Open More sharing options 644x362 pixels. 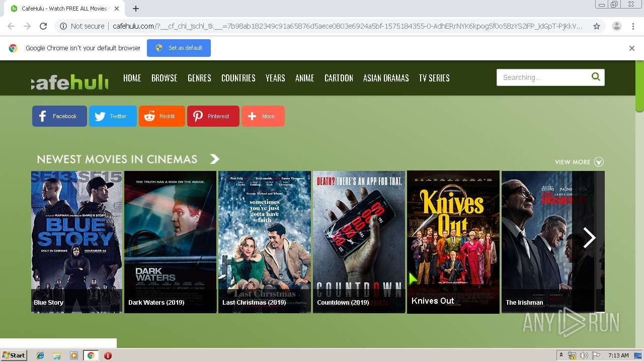pos(263,116)
